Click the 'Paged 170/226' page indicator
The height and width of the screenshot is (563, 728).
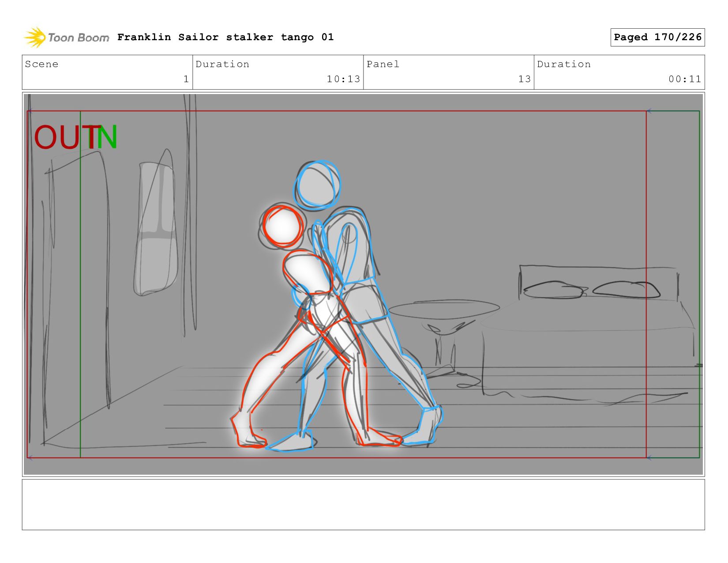pyautogui.click(x=657, y=37)
